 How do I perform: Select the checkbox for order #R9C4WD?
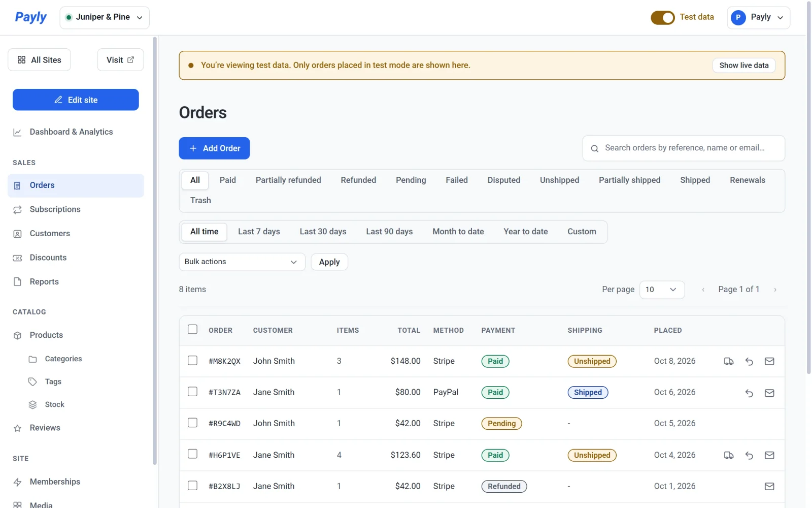tap(192, 423)
